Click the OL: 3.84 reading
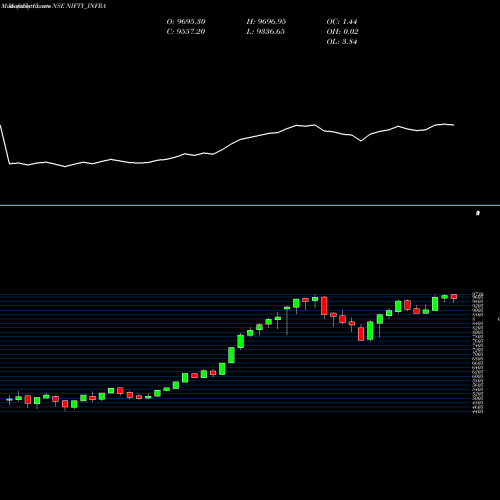500x500 pixels. pyautogui.click(x=342, y=42)
